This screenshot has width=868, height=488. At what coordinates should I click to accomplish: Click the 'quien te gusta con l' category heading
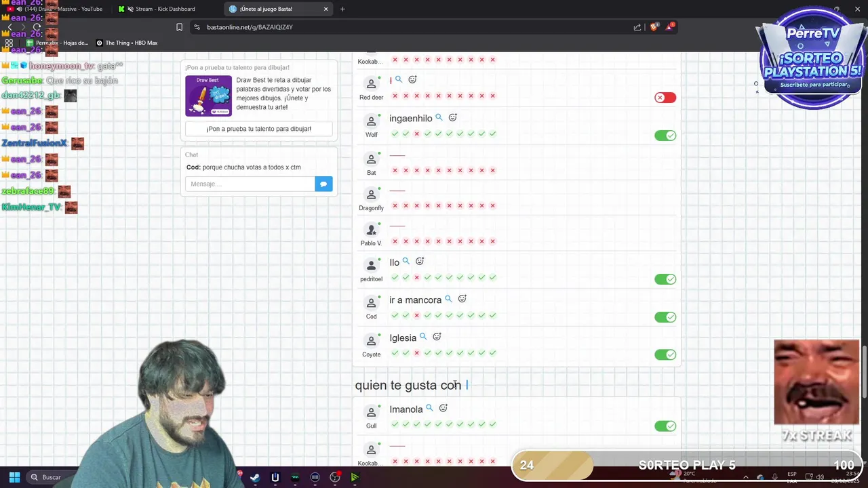click(x=412, y=385)
